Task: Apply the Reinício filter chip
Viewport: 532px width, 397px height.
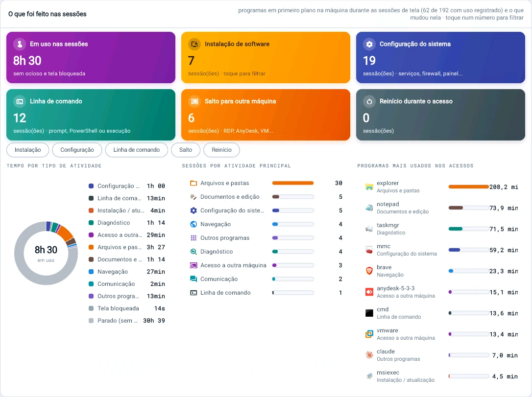Action: pyautogui.click(x=221, y=150)
